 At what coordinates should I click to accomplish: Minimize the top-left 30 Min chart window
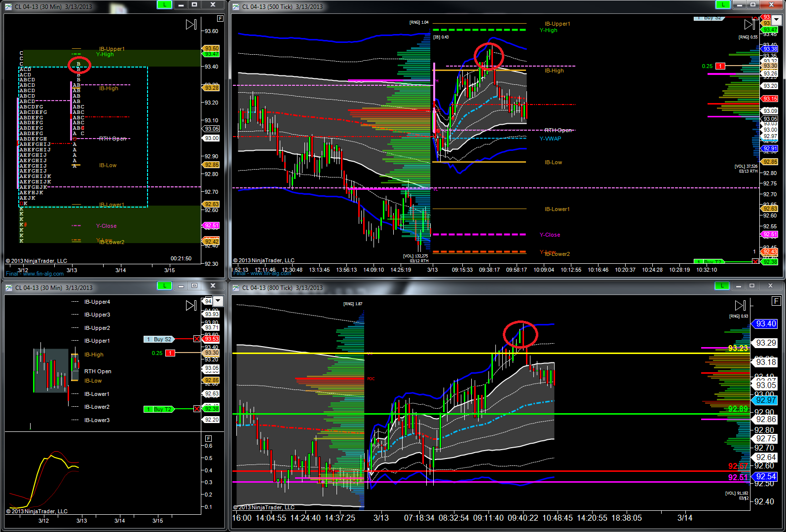click(x=181, y=4)
